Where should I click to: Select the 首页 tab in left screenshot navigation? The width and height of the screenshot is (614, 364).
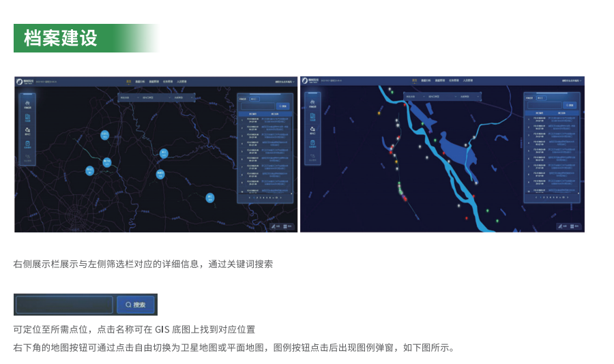tap(128, 81)
